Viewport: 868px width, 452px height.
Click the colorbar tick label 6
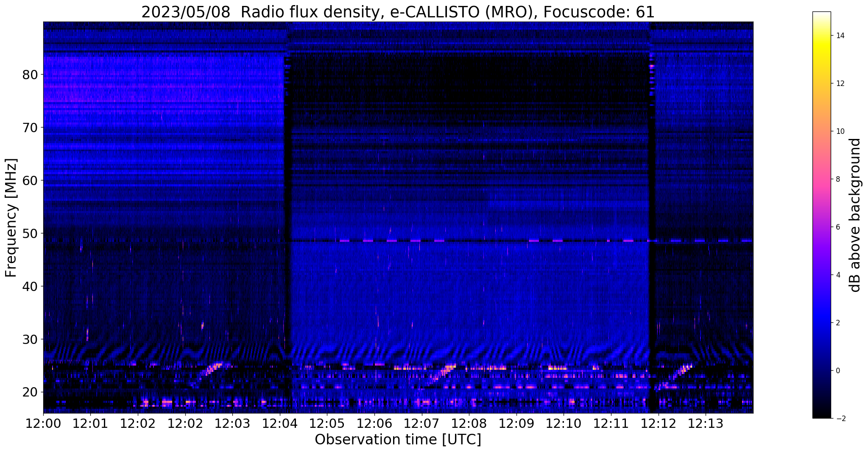pyautogui.click(x=838, y=227)
